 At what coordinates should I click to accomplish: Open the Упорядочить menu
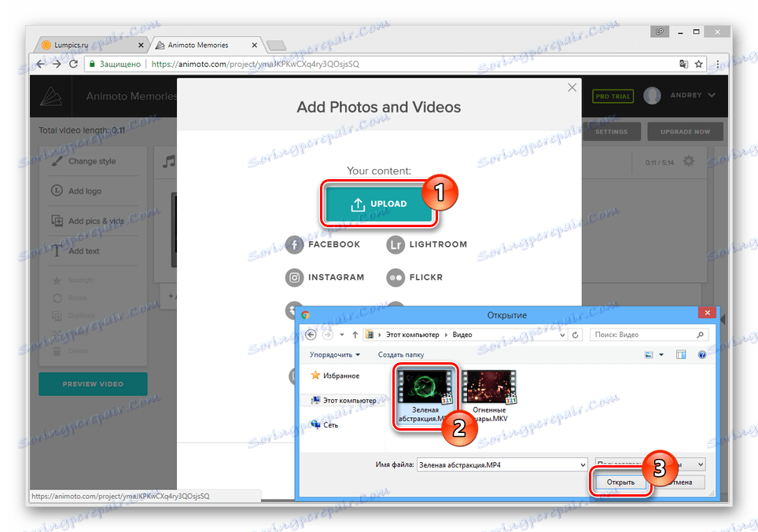pyautogui.click(x=334, y=354)
